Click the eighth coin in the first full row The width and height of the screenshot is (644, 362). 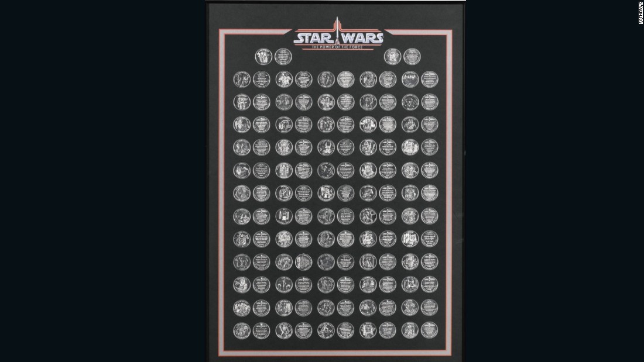[x=388, y=79]
